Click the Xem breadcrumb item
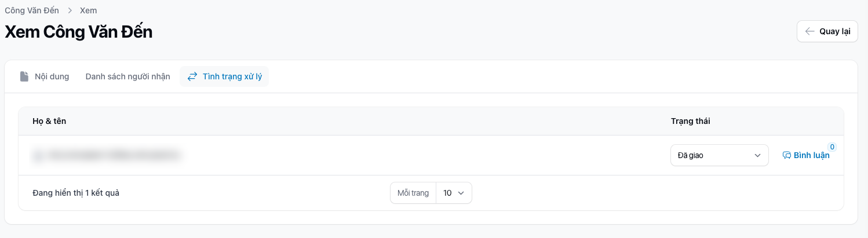868x238 pixels. (x=89, y=10)
